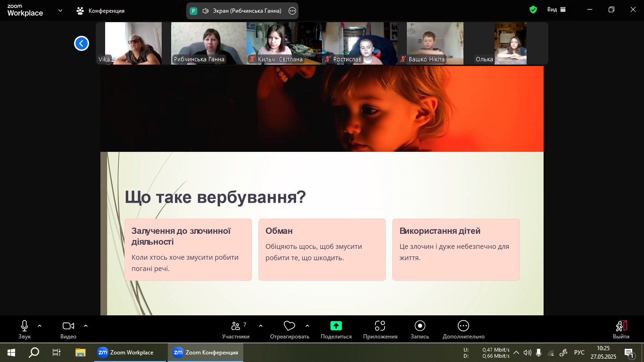
Task: Click the green P avatar in the shared screen bar
Action: (x=194, y=10)
